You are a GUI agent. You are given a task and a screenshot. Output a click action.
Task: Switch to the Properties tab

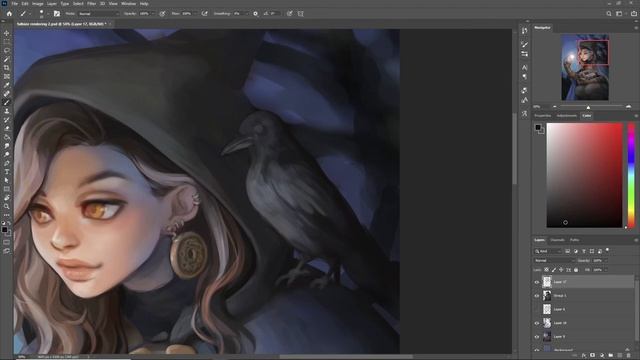(x=542, y=116)
